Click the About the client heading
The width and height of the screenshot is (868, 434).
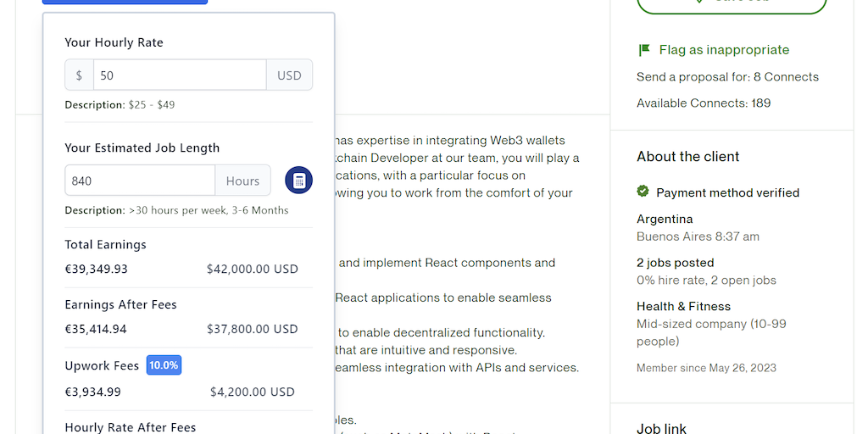tap(687, 157)
